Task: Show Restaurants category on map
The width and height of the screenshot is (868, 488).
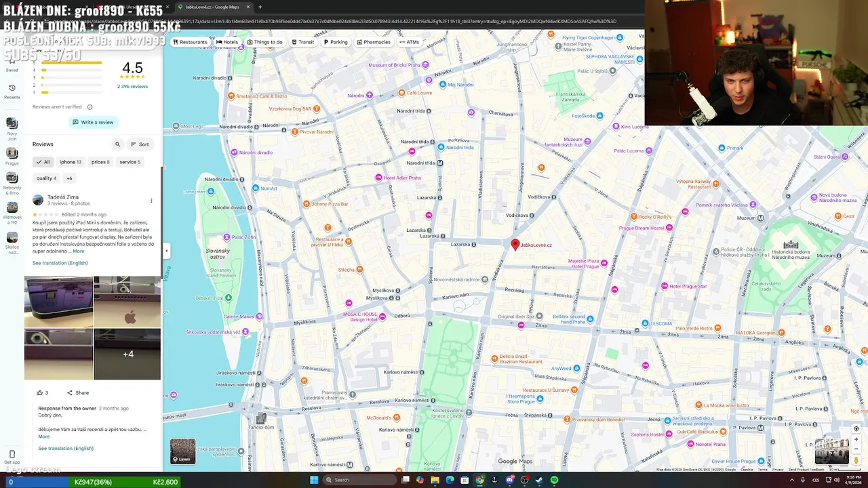Action: [190, 42]
